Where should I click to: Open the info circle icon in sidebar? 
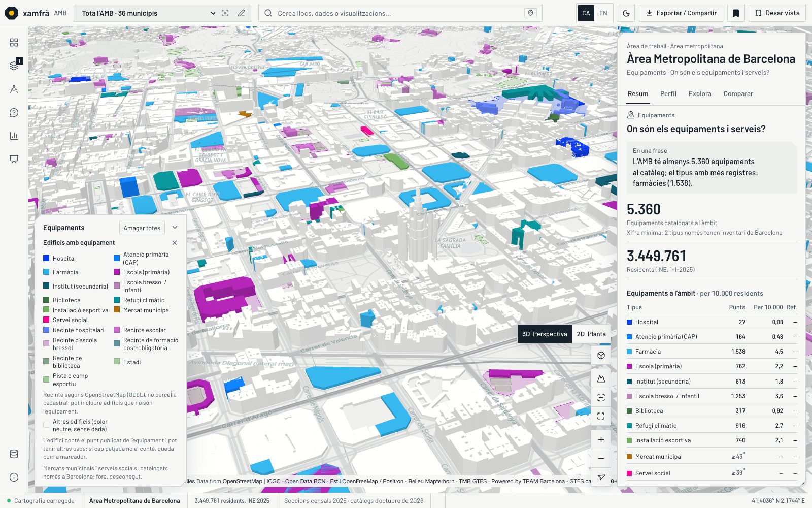click(x=14, y=478)
